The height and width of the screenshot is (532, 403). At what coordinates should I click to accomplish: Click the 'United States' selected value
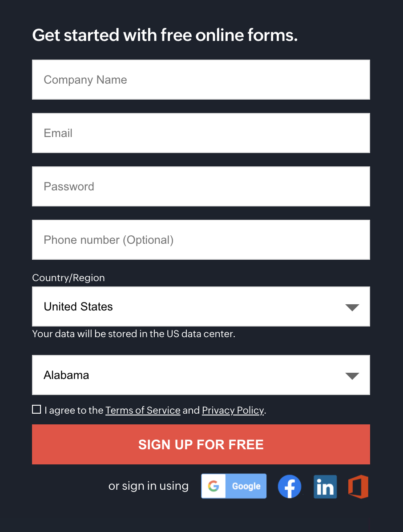point(78,306)
